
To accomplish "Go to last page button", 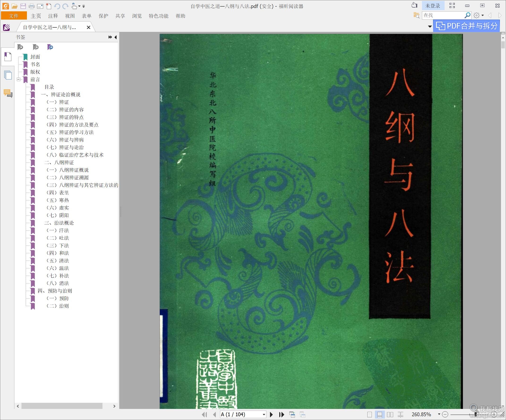I will coord(281,415).
